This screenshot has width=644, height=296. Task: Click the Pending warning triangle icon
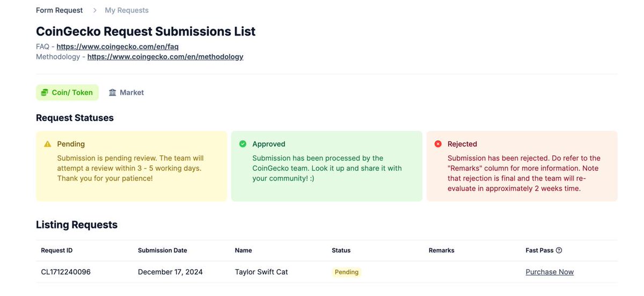tap(48, 144)
